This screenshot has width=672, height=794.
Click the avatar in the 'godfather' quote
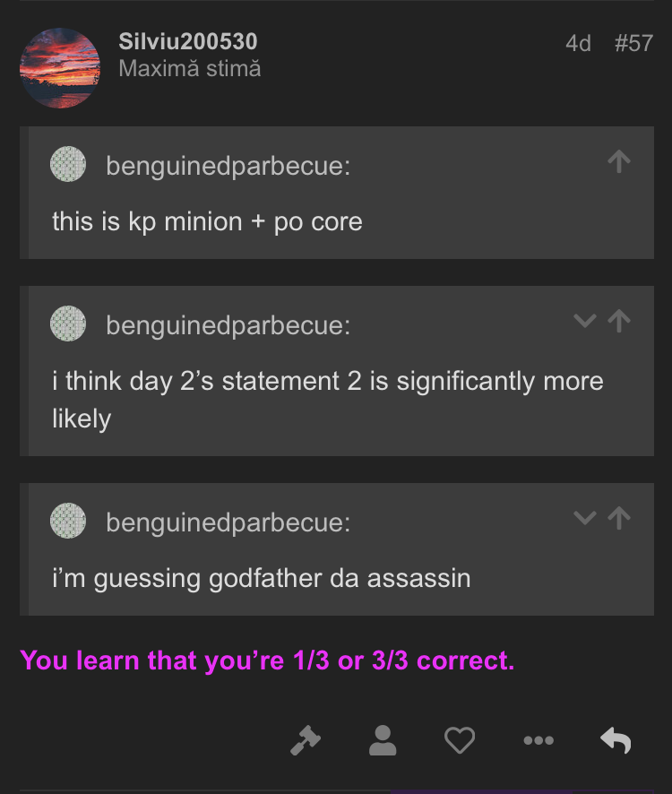(68, 521)
